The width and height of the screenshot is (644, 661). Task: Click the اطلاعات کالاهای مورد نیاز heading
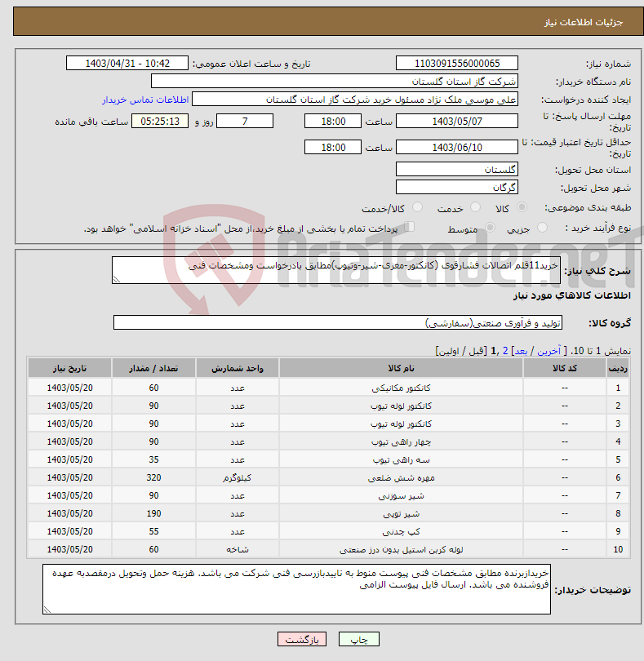[572, 295]
